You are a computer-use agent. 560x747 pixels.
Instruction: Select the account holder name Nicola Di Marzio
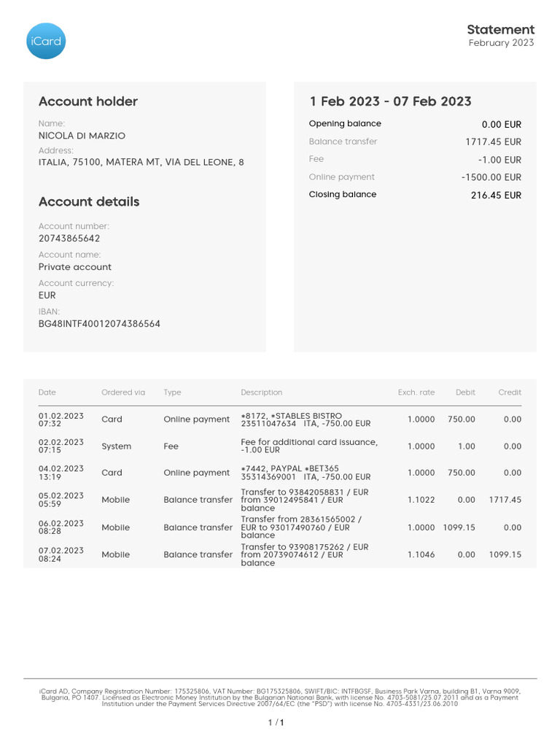pos(82,136)
